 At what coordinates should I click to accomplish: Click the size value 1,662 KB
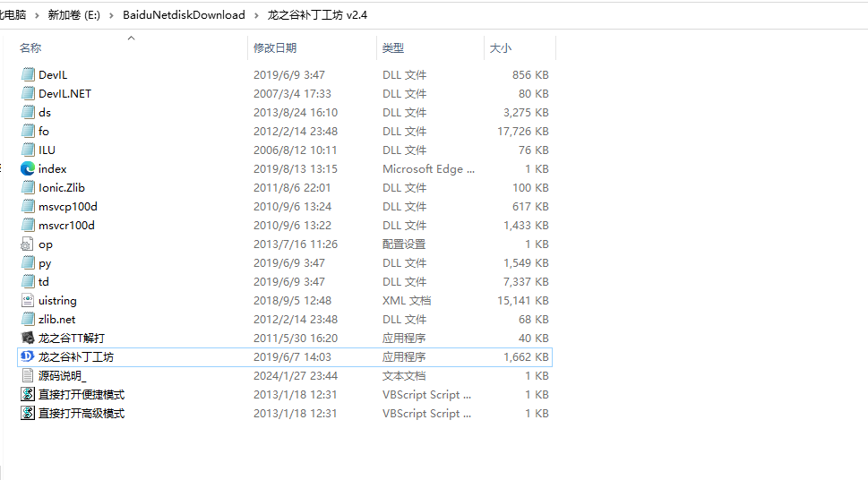click(526, 357)
